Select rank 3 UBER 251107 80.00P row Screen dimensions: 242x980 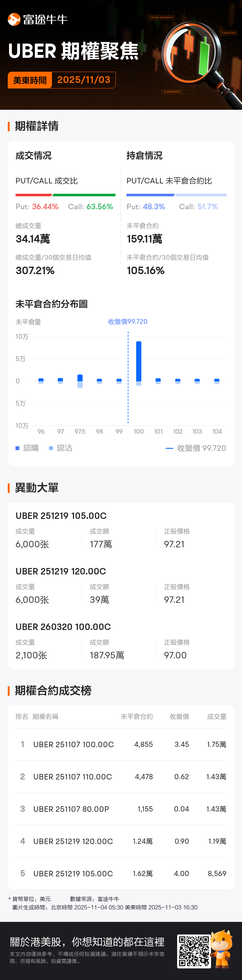click(x=121, y=809)
